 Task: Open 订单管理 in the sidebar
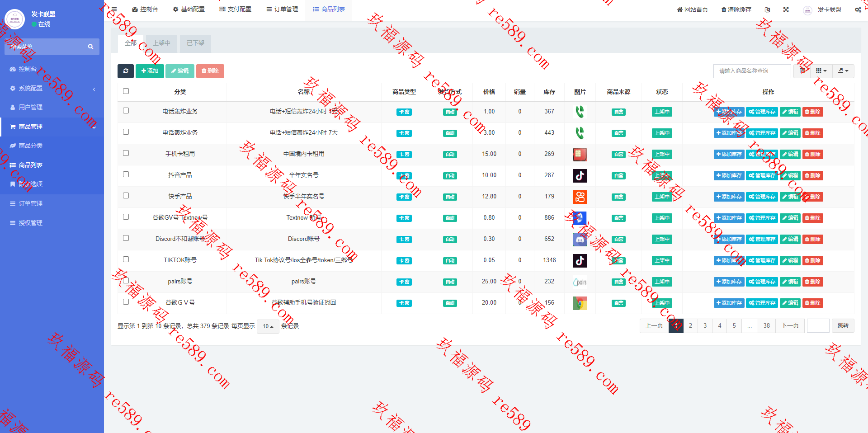[x=52, y=203]
